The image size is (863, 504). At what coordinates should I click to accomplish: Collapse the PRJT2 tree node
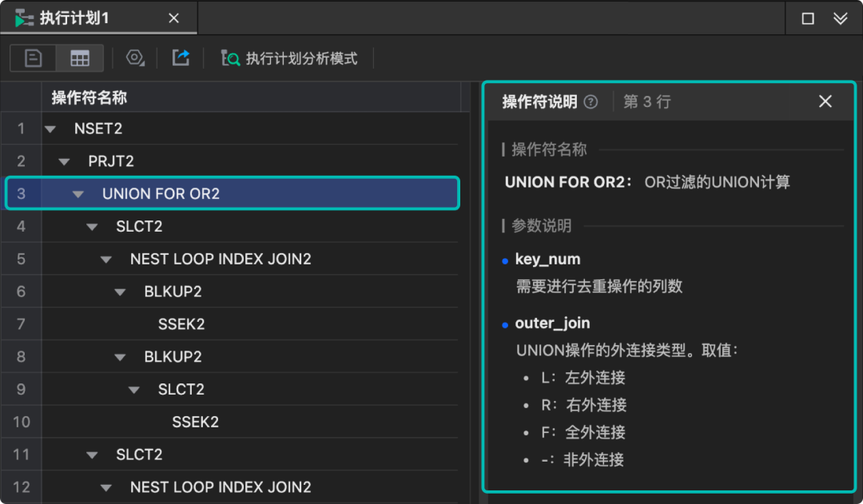click(x=64, y=161)
